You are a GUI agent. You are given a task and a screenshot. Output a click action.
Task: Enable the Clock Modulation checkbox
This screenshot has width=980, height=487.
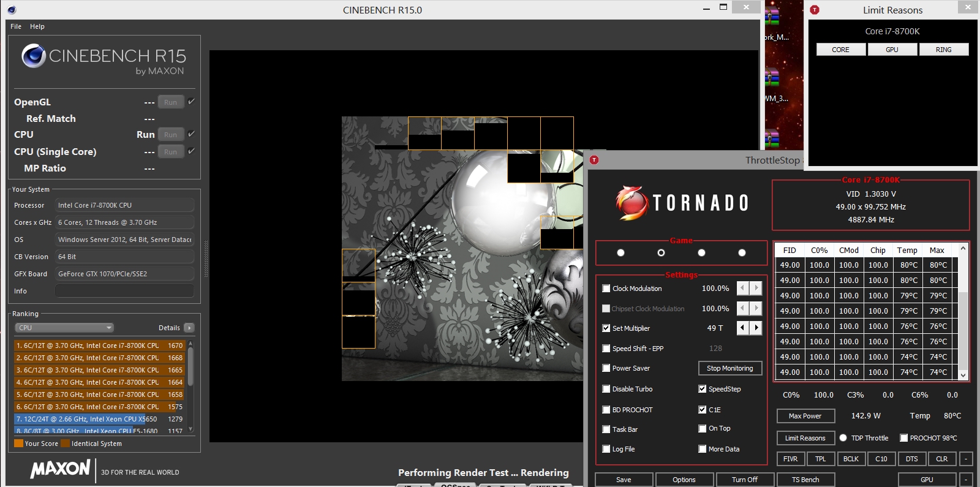click(x=606, y=289)
